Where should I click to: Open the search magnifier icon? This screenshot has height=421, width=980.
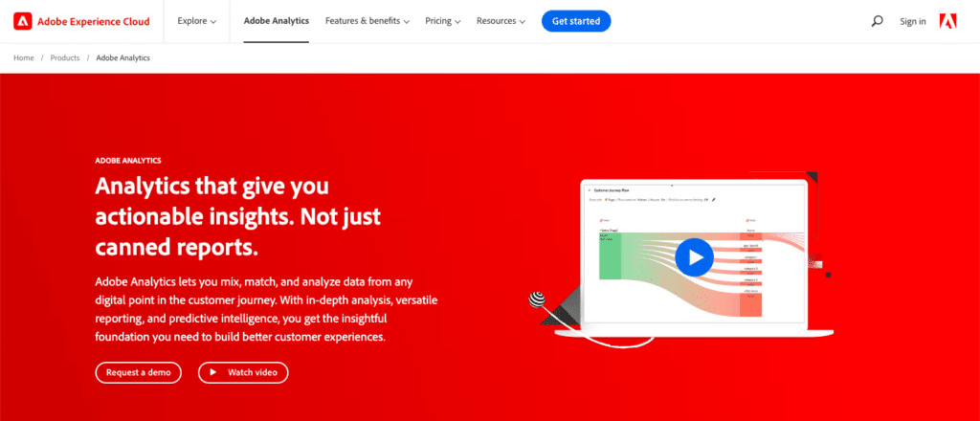pyautogui.click(x=877, y=21)
